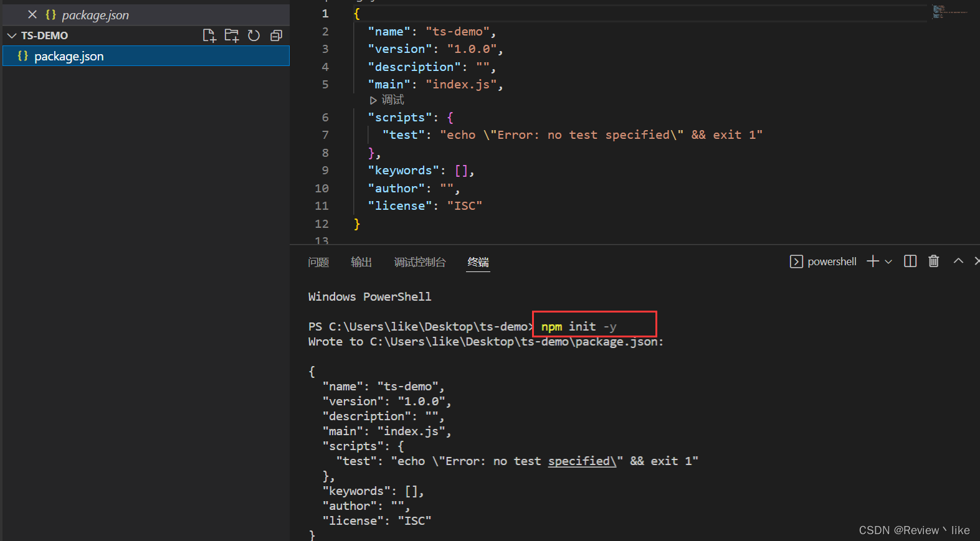Screen dimensions: 980x541
Task: Click the powershell terminal label
Action: pyautogui.click(x=832, y=261)
